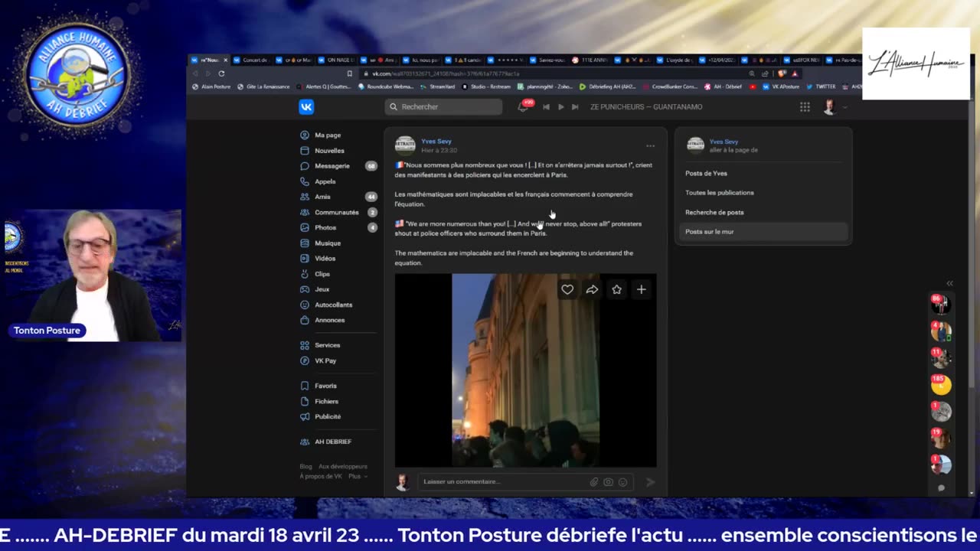The image size is (980, 551).
Task: Play ZE PUNICHEURS track in header
Action: pyautogui.click(x=560, y=107)
